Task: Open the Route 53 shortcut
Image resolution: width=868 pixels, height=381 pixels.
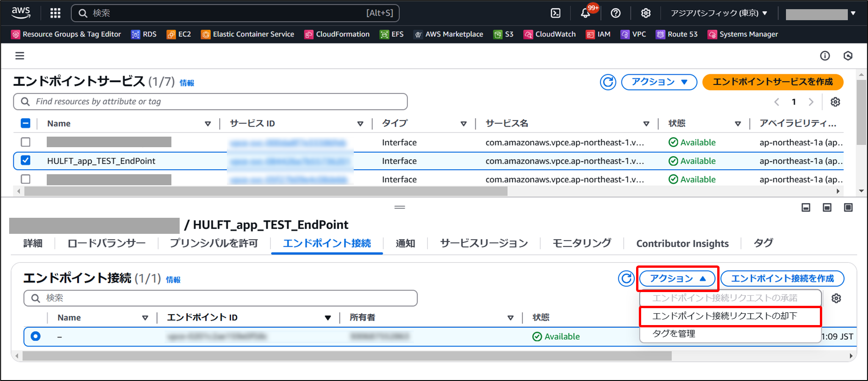Action: (677, 34)
